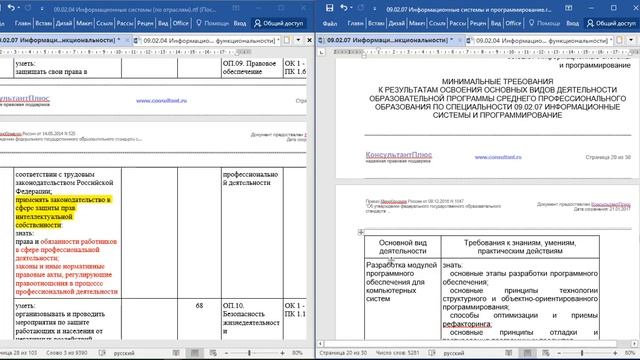The height and width of the screenshot is (360, 640).
Task: Open the Файл menu in the right window
Action: pos(330,24)
